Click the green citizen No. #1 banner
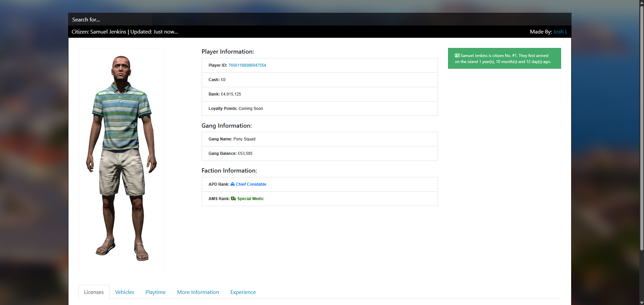Viewport: 644px width, 305px height. (x=504, y=58)
